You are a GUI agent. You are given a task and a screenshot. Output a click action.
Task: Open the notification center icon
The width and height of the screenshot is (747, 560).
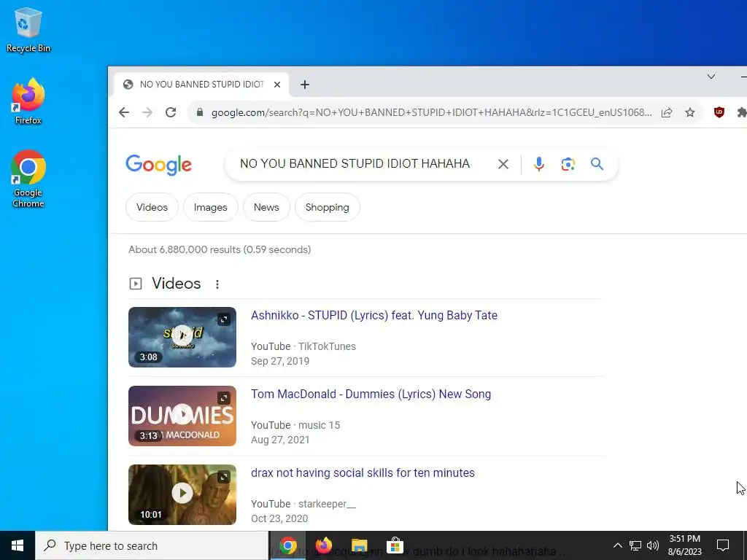(723, 545)
